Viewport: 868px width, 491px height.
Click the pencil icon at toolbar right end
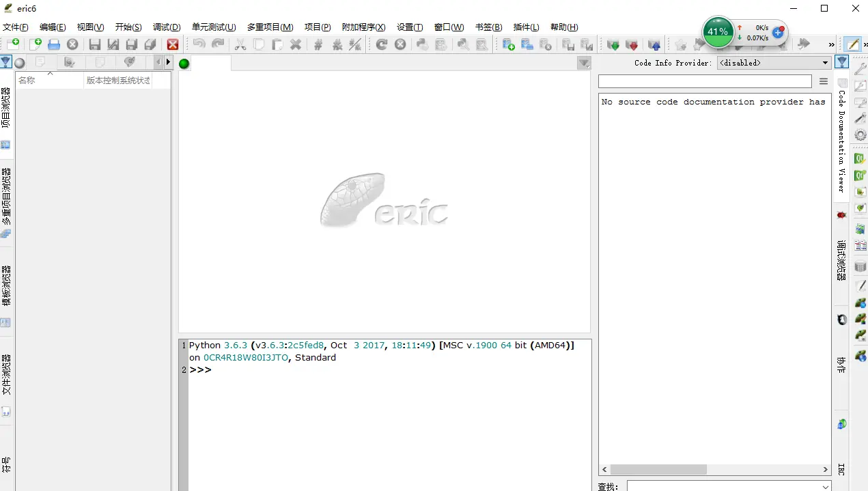click(x=852, y=44)
